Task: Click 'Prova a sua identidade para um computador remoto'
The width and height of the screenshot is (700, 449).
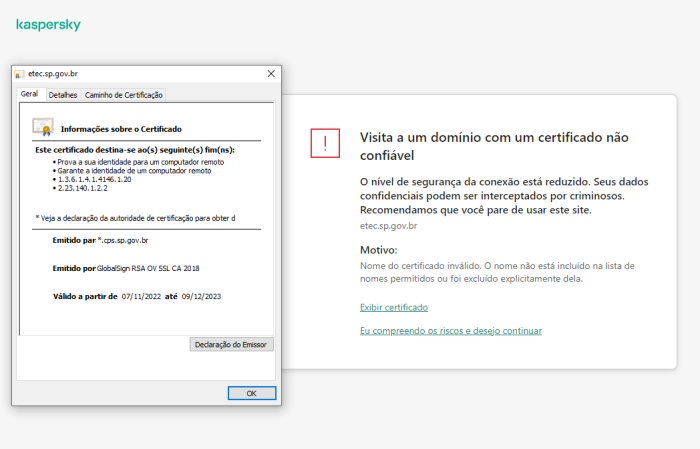Action: pos(141,162)
